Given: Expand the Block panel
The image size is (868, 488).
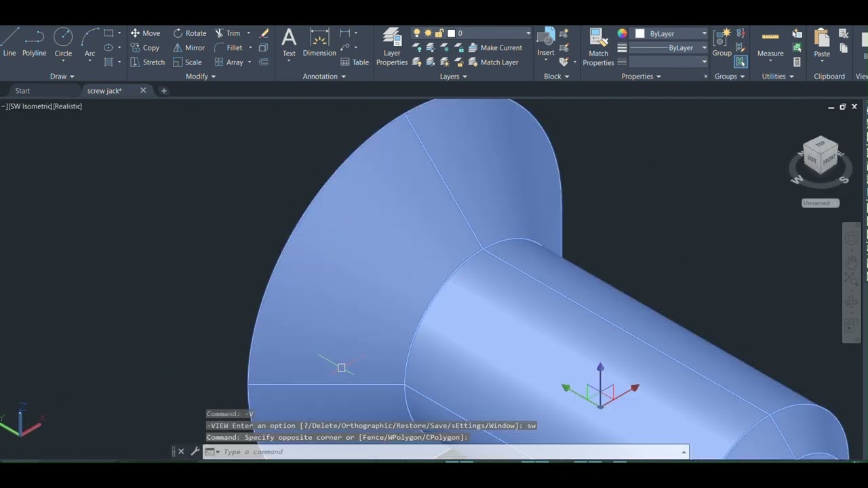Looking at the screenshot, I should (556, 77).
